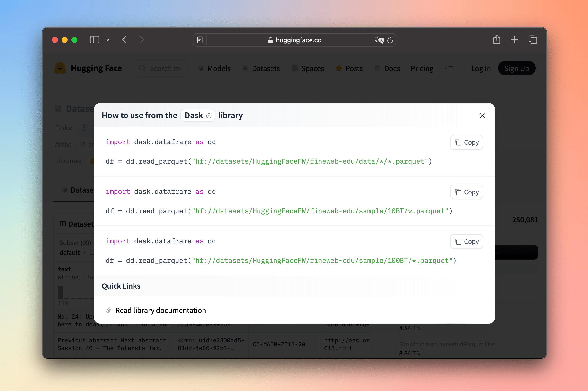The height and width of the screenshot is (391, 588).
Task: Go back with the browser back arrow
Action: [x=125, y=40]
